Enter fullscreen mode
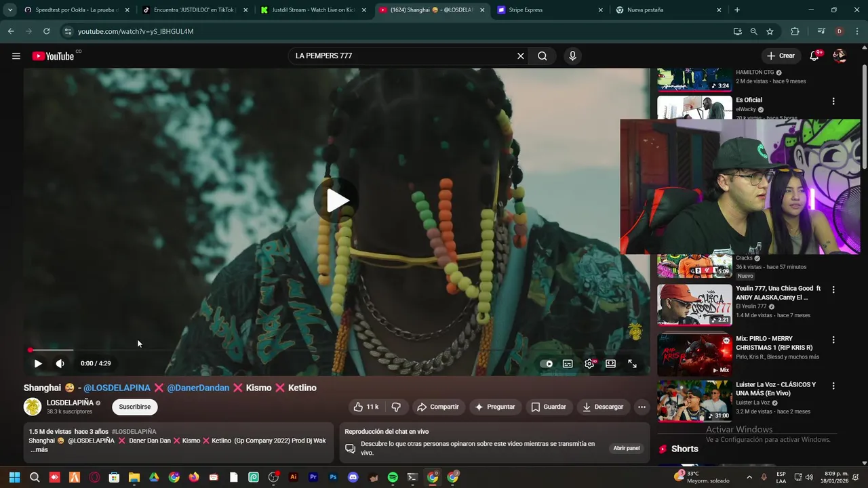The height and width of the screenshot is (488, 868). 632,364
